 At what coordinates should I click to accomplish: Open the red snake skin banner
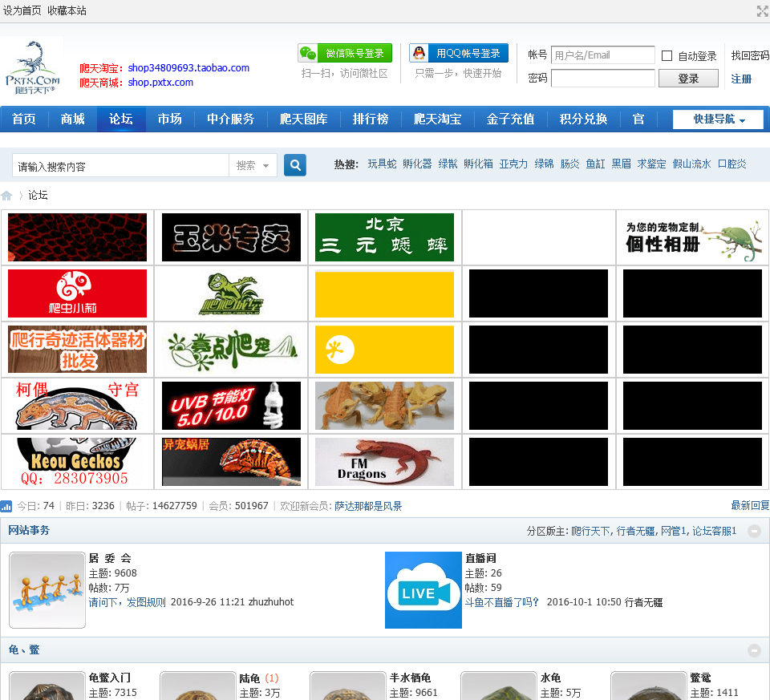(77, 237)
